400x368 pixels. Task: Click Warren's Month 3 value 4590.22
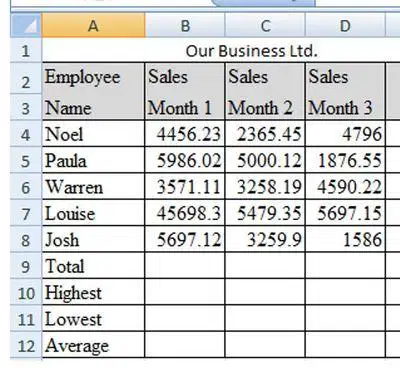click(x=345, y=186)
